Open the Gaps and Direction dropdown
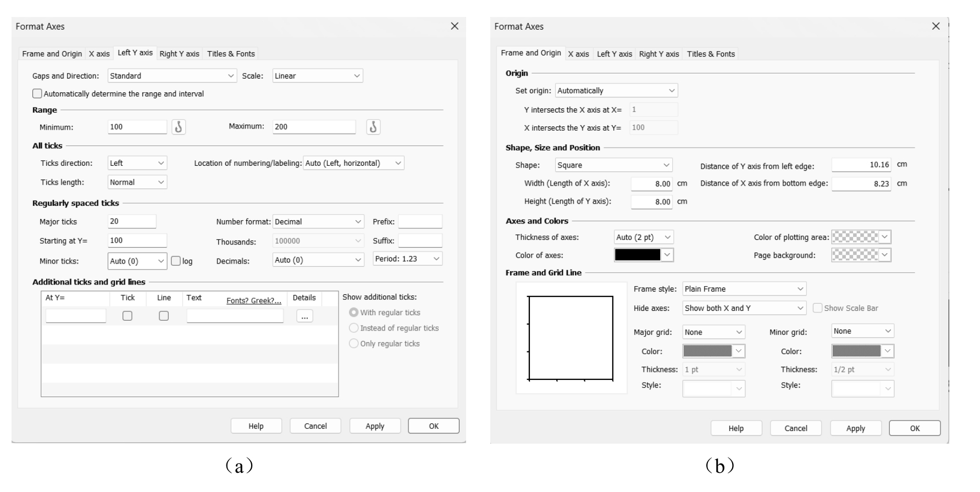Screen dimensions: 980x492 click(x=172, y=76)
